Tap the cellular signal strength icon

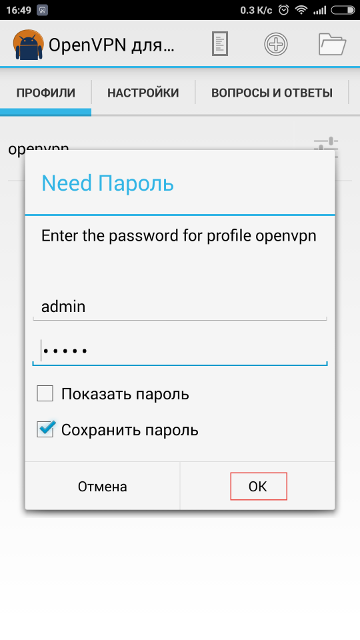(320, 10)
